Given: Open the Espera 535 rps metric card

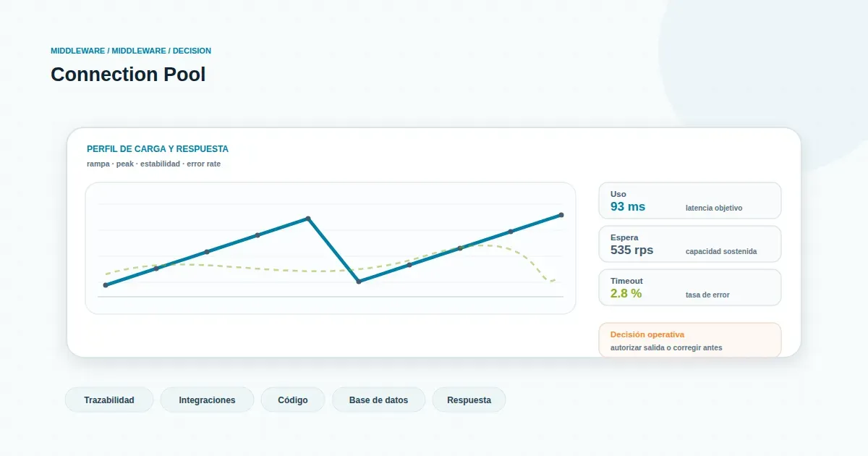Looking at the screenshot, I should tap(690, 244).
